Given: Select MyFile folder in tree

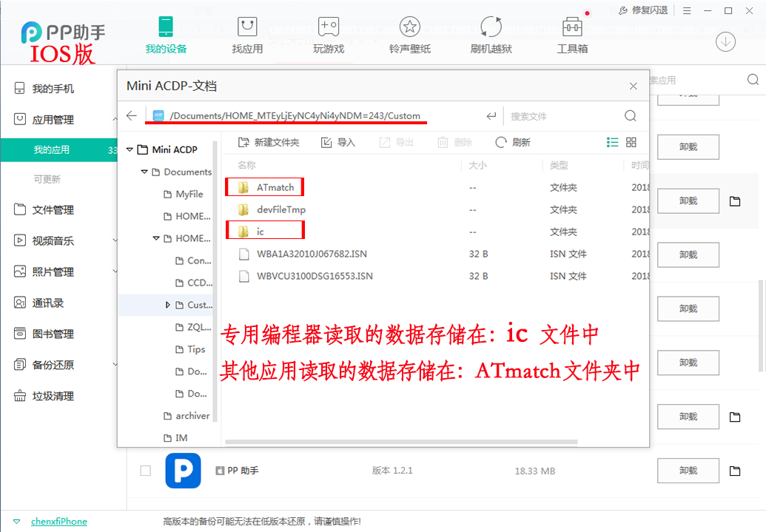Looking at the screenshot, I should click(184, 194).
